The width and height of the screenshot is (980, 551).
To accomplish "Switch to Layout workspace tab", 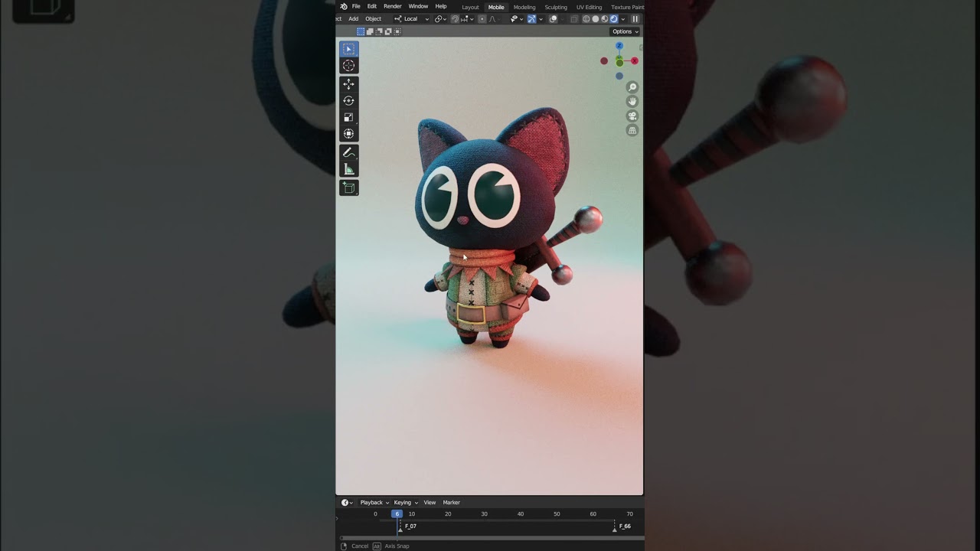I will click(470, 7).
